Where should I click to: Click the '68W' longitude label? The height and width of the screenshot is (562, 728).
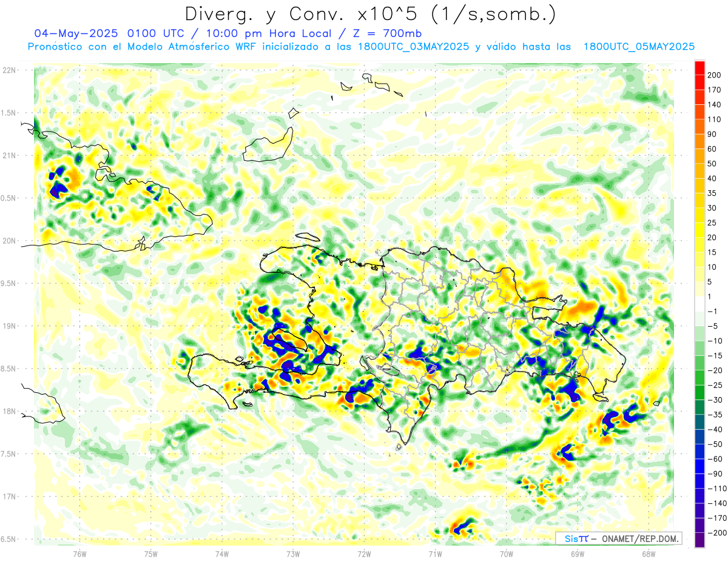649,554
